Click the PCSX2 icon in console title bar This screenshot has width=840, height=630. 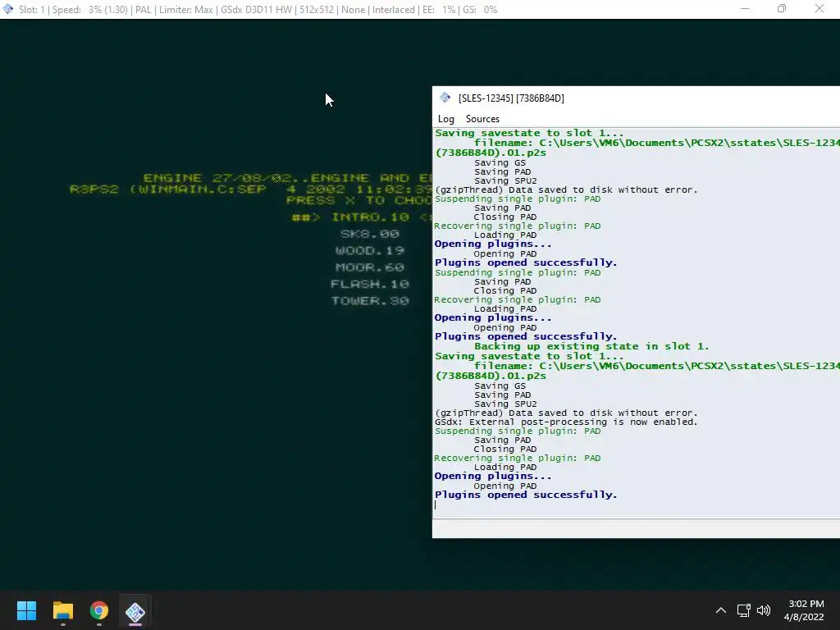pyautogui.click(x=445, y=98)
